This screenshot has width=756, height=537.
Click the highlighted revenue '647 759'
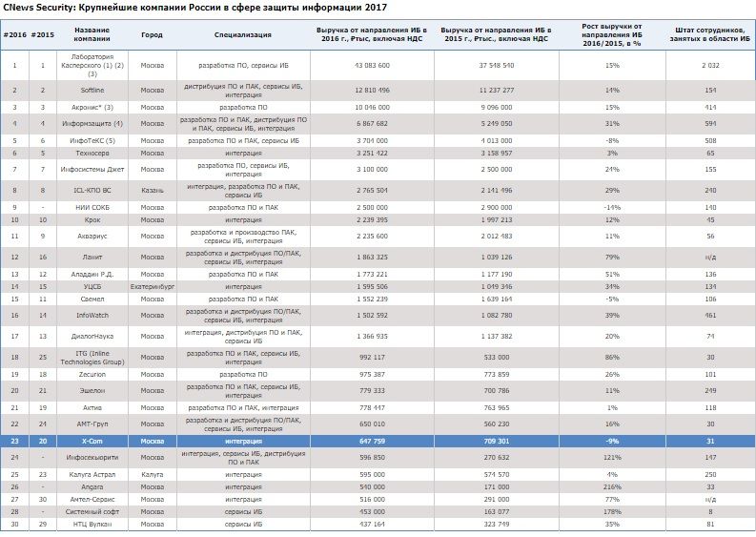372,441
